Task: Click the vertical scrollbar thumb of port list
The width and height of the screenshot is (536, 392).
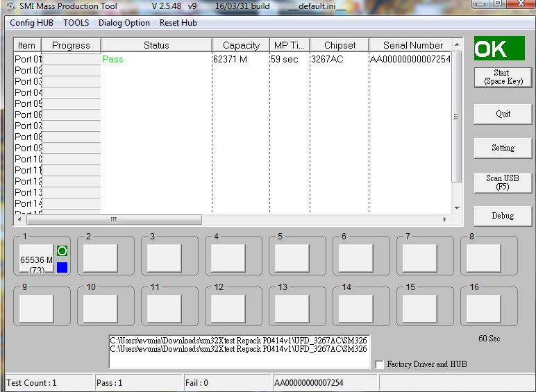Action: pyautogui.click(x=457, y=117)
